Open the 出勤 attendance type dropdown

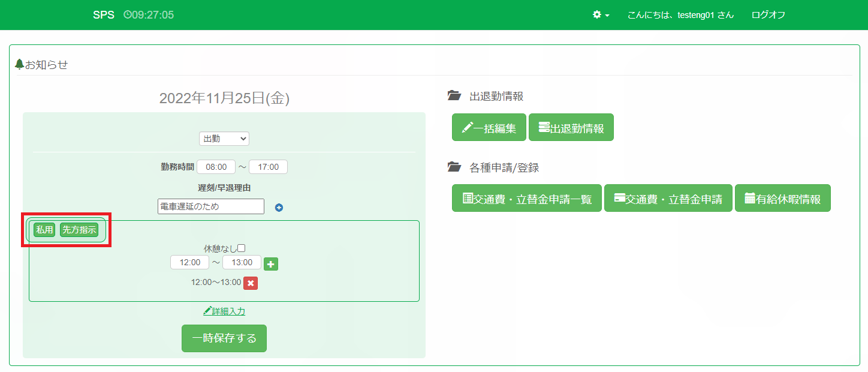coord(224,139)
